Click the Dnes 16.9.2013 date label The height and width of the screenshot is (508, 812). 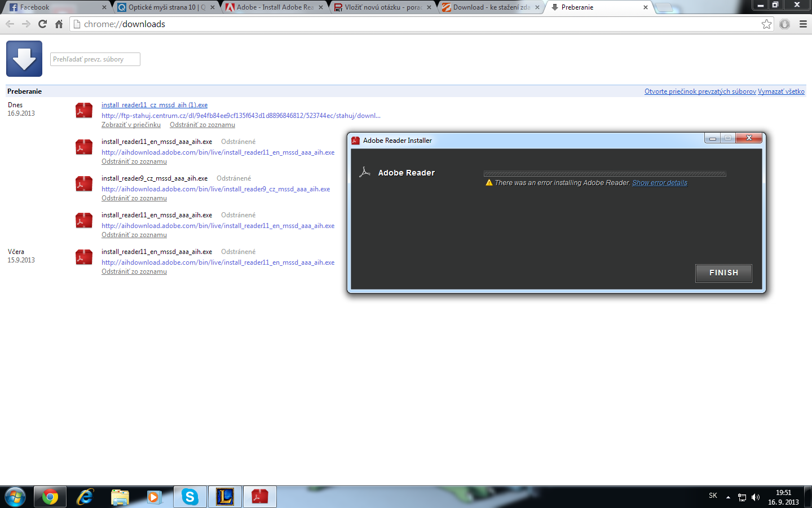21,109
